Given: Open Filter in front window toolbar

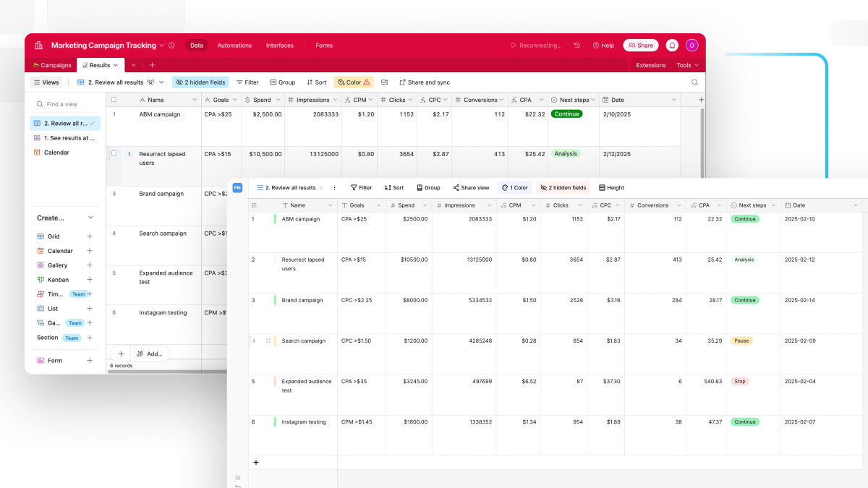Looking at the screenshot, I should tap(361, 188).
